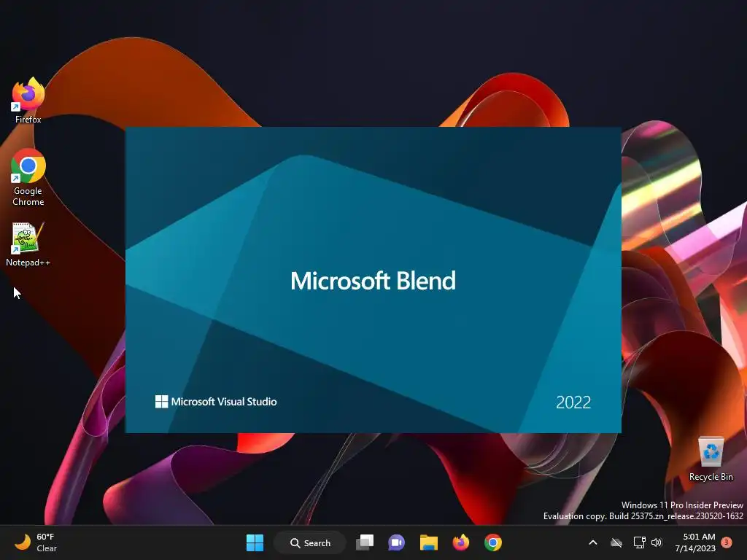Click the taskbar Search box

click(x=310, y=542)
